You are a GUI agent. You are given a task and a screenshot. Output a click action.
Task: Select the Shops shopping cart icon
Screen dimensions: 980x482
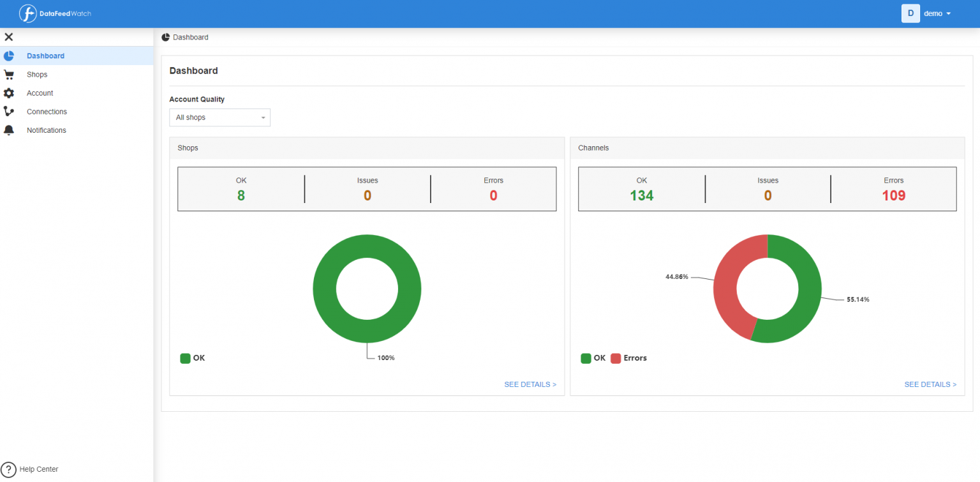coord(9,74)
